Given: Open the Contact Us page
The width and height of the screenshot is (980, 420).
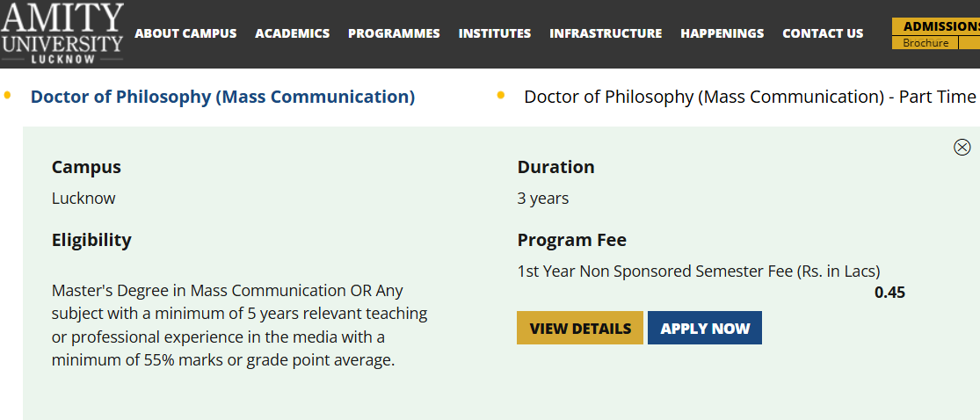Looking at the screenshot, I should pos(823,33).
